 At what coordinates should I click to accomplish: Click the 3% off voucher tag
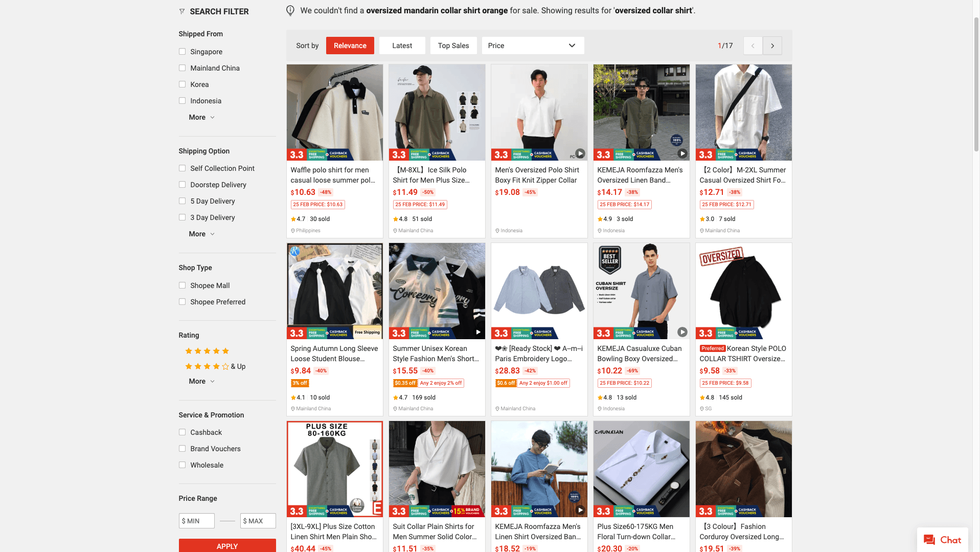pyautogui.click(x=300, y=383)
